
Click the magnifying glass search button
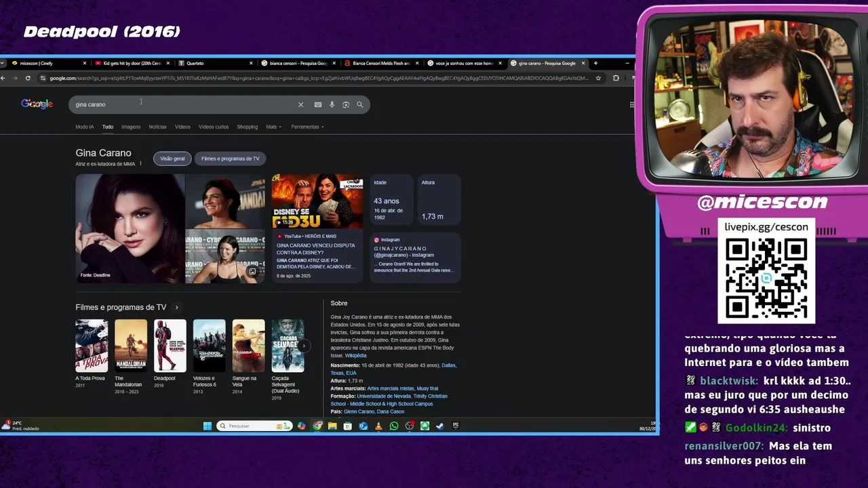(x=360, y=104)
